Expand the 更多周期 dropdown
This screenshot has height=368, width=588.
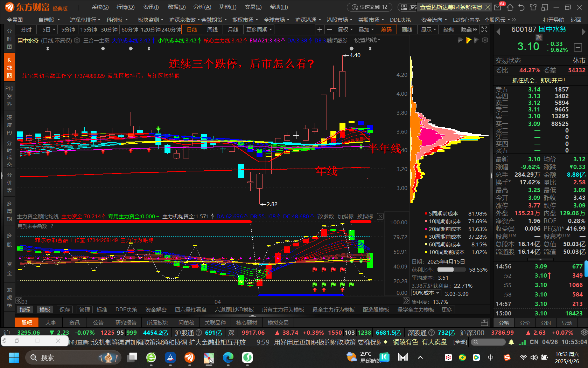point(259,30)
